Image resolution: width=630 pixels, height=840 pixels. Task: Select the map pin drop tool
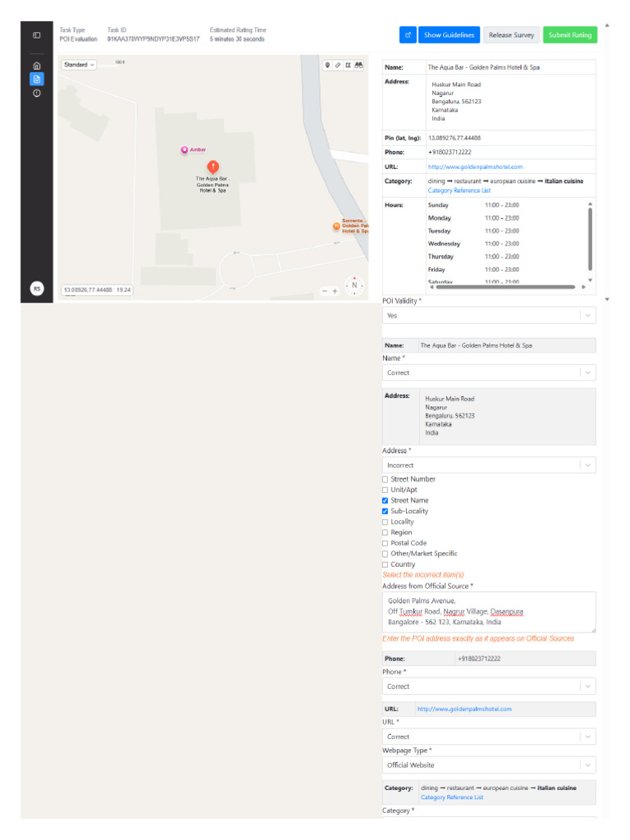(327, 65)
